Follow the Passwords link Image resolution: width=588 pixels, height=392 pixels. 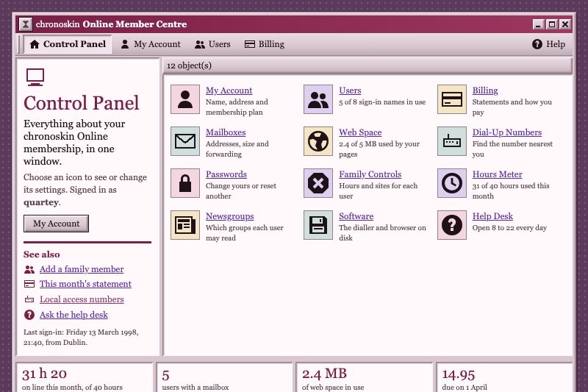coord(226,174)
